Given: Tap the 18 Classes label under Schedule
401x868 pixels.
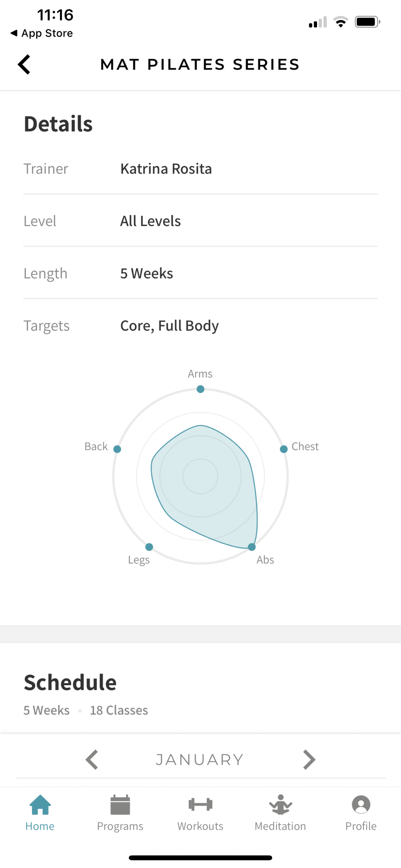Looking at the screenshot, I should (x=119, y=710).
